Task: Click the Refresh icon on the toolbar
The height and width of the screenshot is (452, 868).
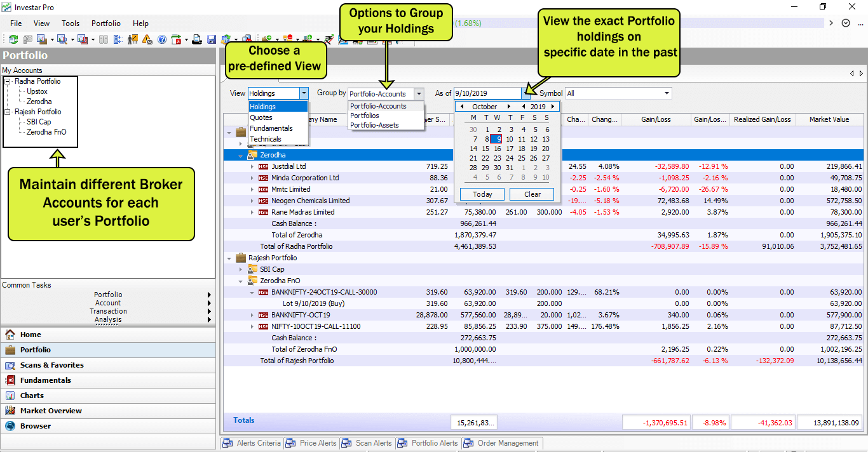Action: click(13, 39)
